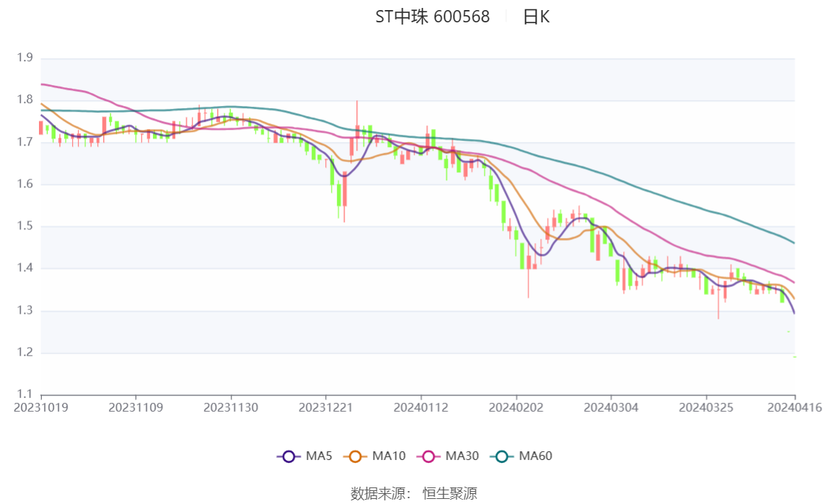
Task: Click the 20240112 date axis label
Action: [421, 408]
